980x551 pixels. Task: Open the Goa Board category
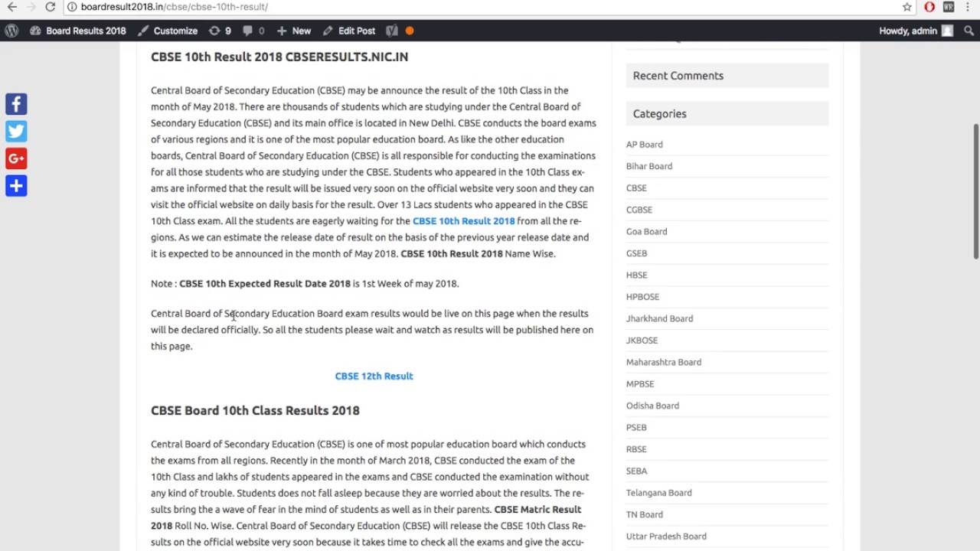tap(647, 232)
